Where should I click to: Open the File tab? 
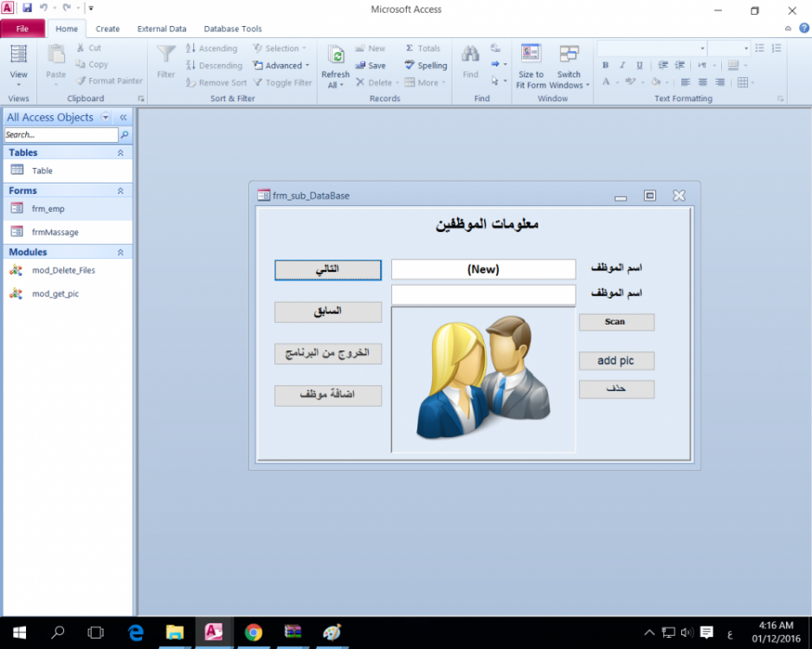(23, 29)
